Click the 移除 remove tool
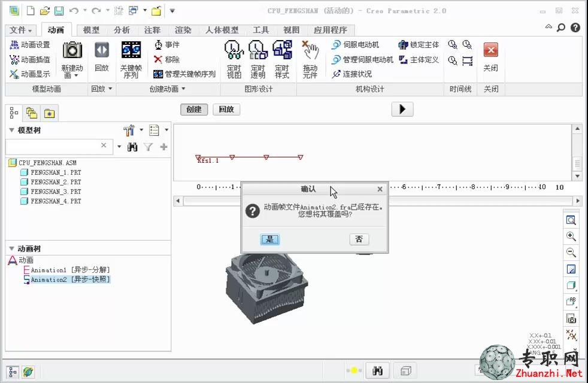This screenshot has height=383, width=588. [x=167, y=60]
